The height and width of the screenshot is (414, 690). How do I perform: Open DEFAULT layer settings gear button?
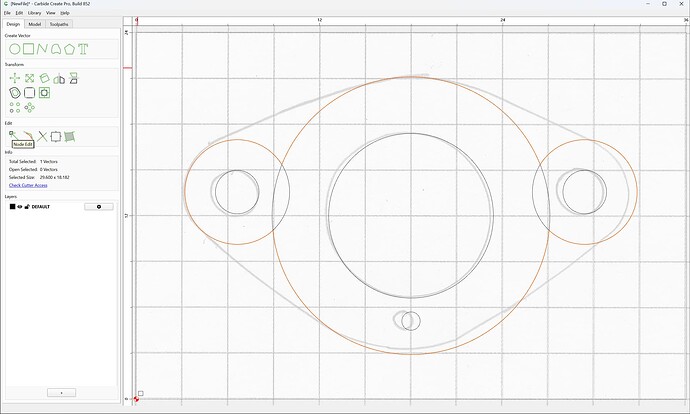99,207
